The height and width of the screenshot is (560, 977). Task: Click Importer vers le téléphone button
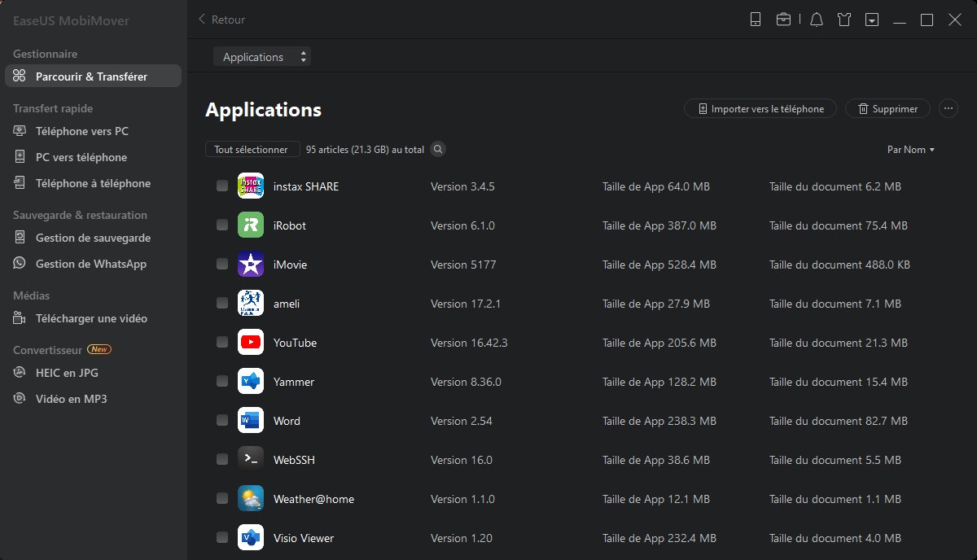point(760,108)
